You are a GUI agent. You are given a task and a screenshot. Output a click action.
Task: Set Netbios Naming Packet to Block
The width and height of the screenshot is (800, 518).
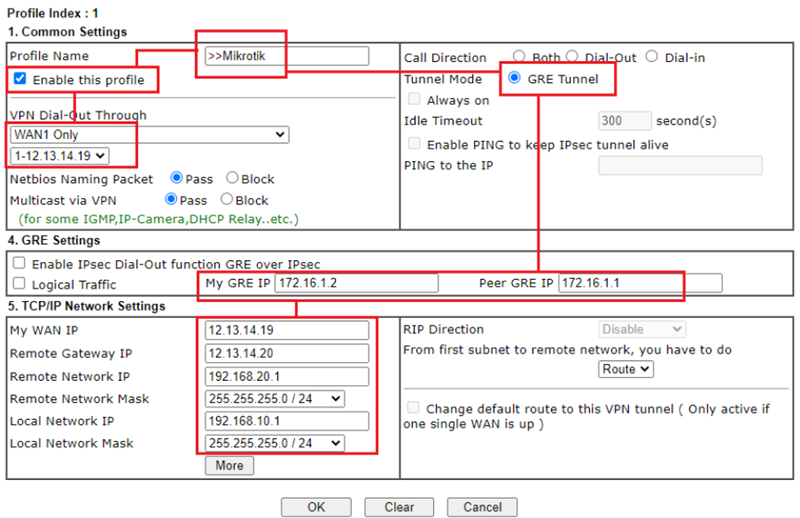(232, 179)
